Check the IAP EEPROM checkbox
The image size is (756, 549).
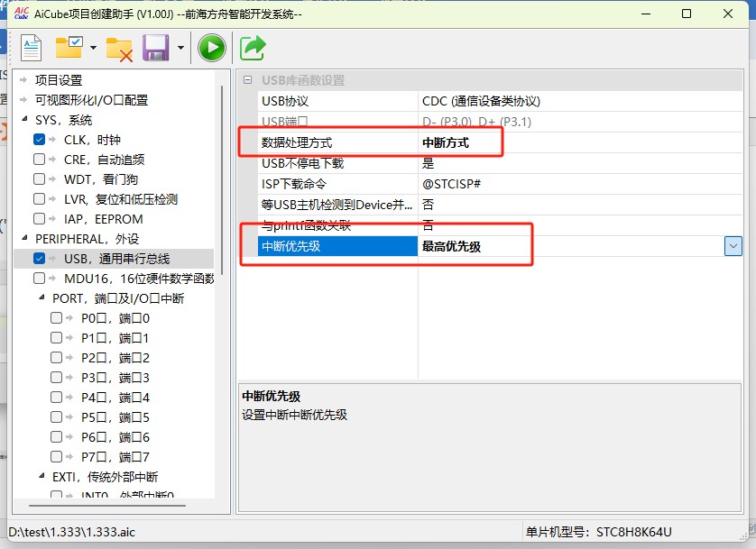click(40, 219)
